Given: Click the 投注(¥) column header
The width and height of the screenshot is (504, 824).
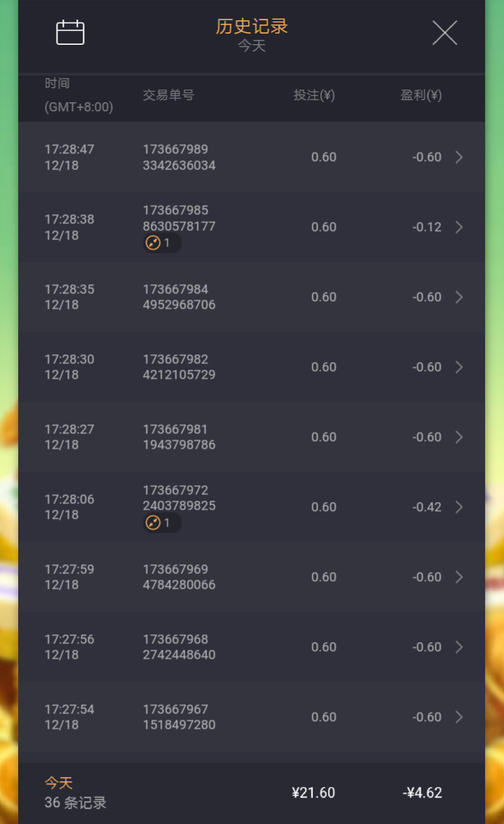Looking at the screenshot, I should point(314,95).
